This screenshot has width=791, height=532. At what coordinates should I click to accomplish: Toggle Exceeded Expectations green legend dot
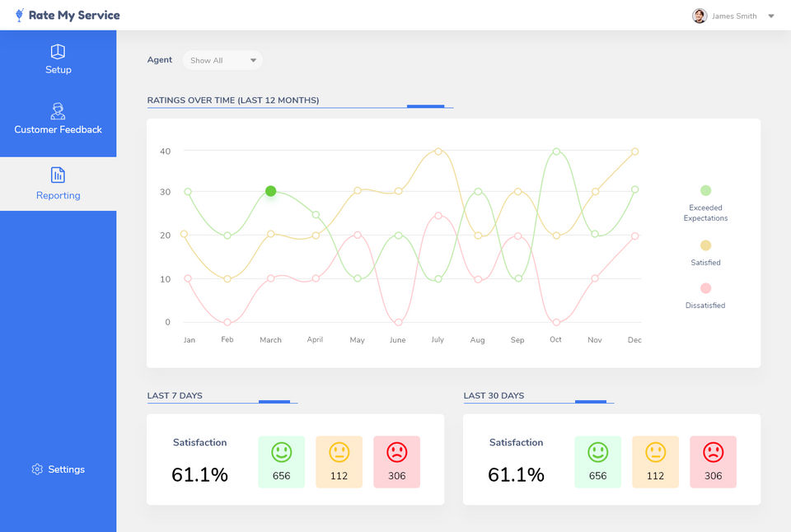706,190
